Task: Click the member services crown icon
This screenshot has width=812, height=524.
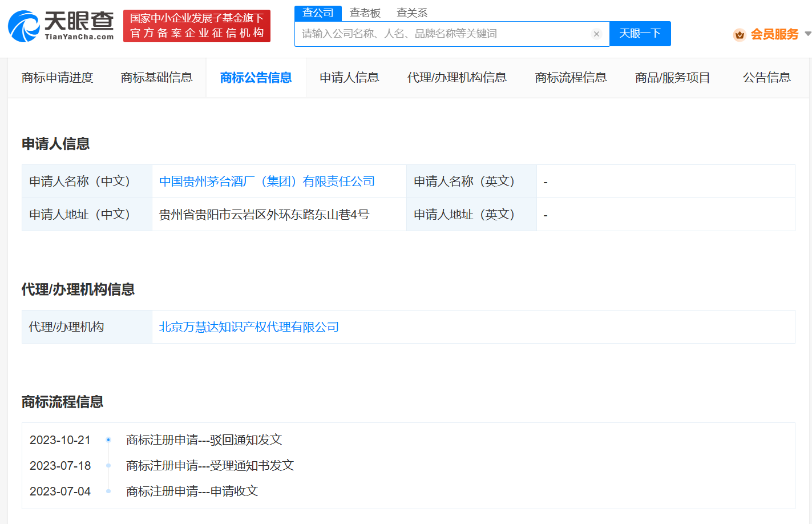Action: tap(740, 35)
